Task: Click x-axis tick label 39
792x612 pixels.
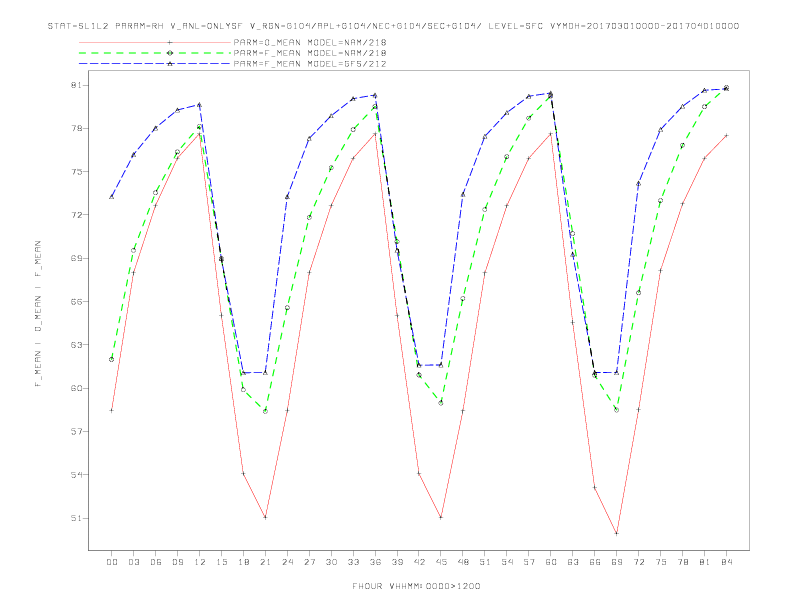Action: (397, 562)
